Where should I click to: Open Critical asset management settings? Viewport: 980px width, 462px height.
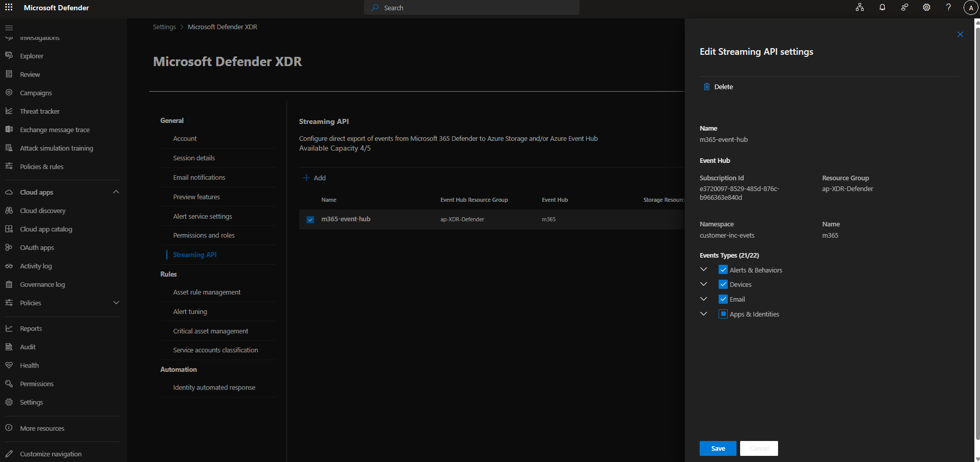[x=211, y=331]
